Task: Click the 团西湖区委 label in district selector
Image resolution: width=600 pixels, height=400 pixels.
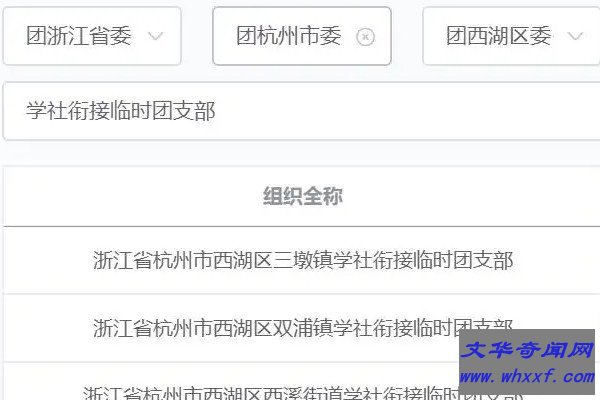Action: (x=499, y=36)
